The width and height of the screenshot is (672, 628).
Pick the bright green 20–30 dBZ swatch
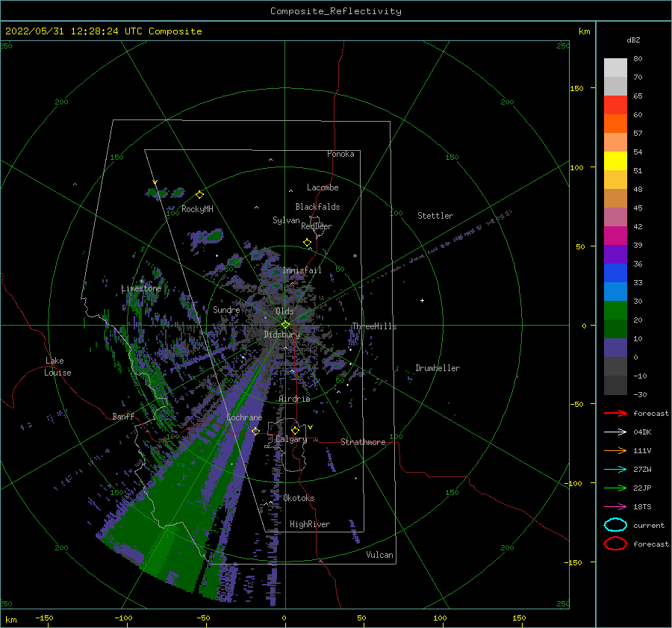coord(615,311)
